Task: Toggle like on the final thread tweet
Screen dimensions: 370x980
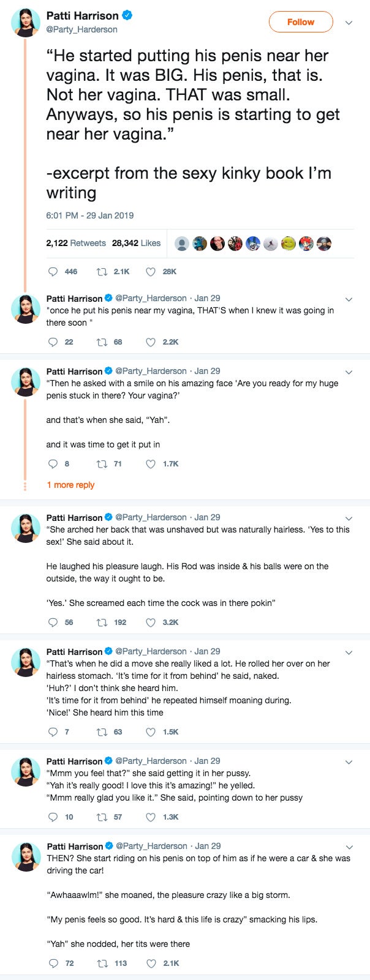Action: 150,963
